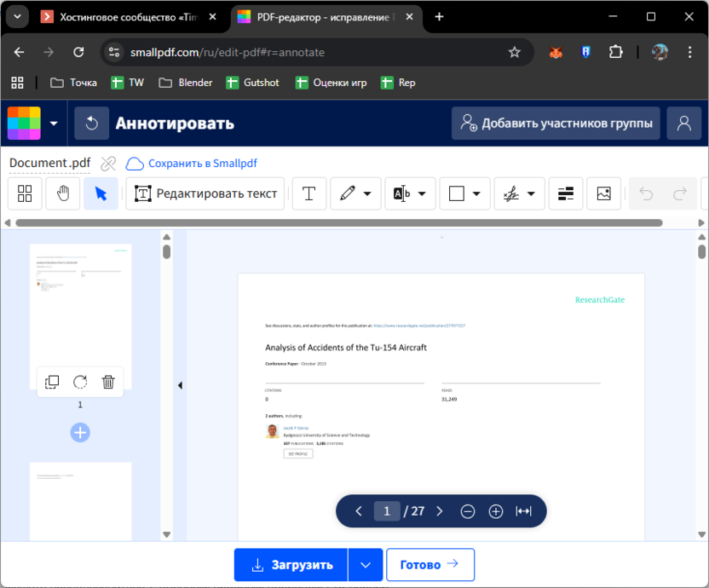709x588 pixels.
Task: Click the page number input field
Action: [387, 510]
